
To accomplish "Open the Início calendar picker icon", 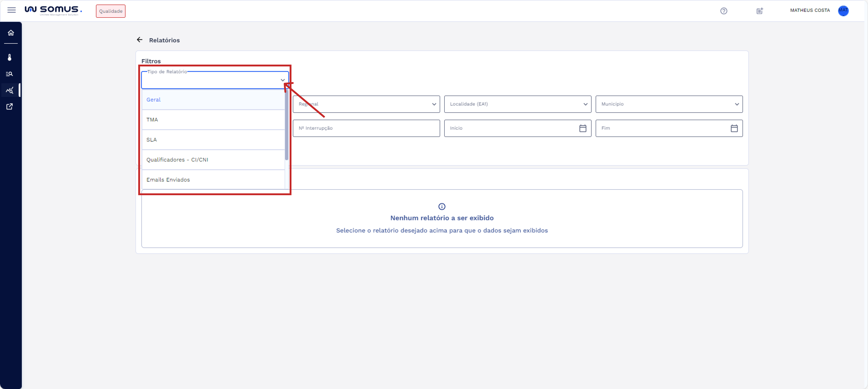I will click(x=583, y=128).
